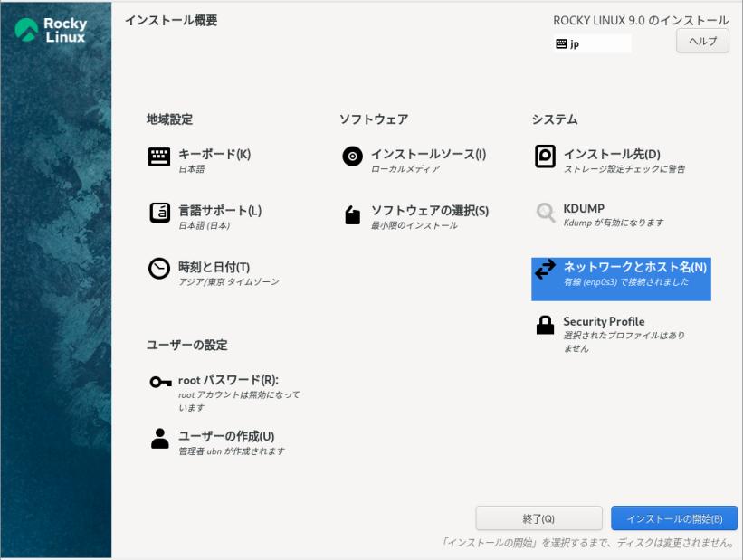Click status text アジア/東京 タイムゾーン
Screen dimensions: 743x560
coord(229,282)
